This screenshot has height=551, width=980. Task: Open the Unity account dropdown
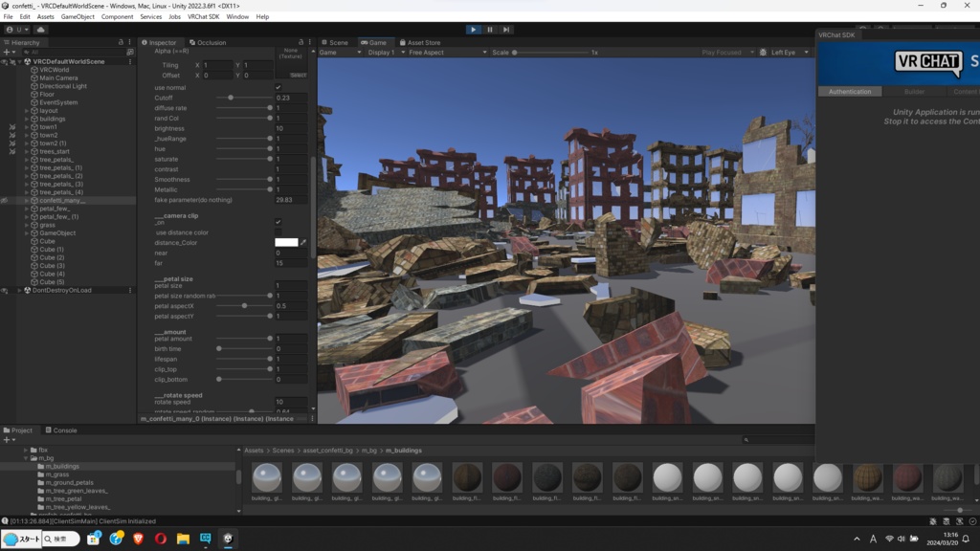click(17, 30)
